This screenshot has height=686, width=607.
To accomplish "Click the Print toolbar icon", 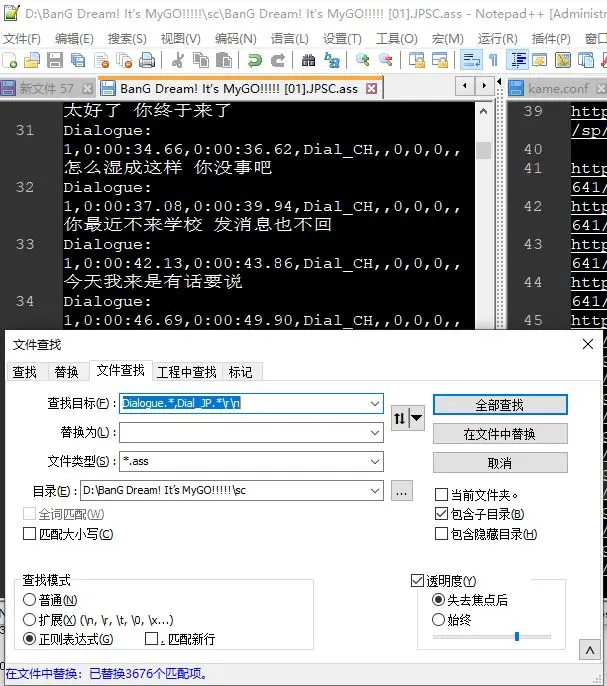I will [147, 60].
